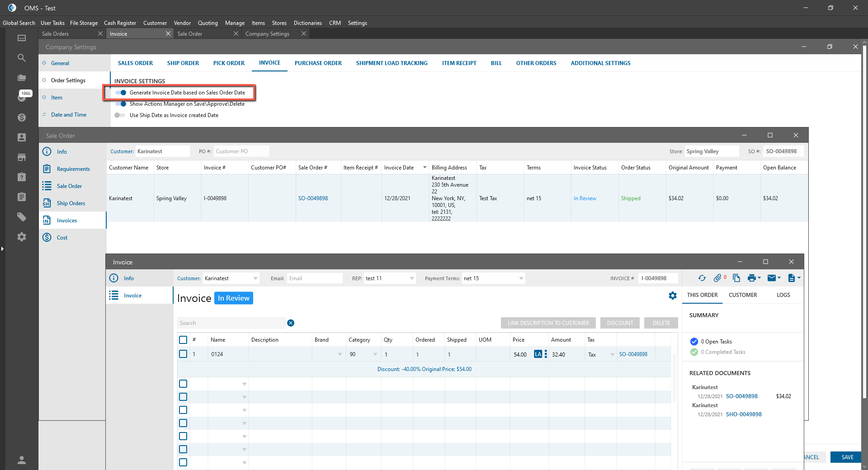Clear the search field with X icon
The width and height of the screenshot is (868, 470).
pyautogui.click(x=291, y=323)
